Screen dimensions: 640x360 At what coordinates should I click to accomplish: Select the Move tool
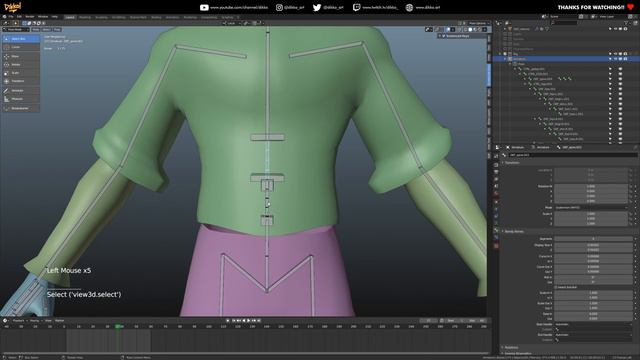pos(21,56)
